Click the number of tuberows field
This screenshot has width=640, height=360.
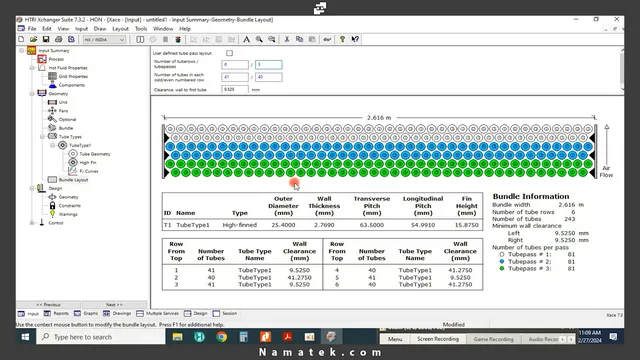[235, 64]
